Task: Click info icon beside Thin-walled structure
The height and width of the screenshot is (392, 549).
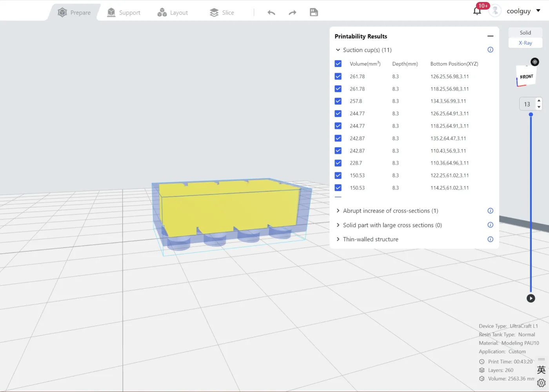Action: click(x=490, y=239)
